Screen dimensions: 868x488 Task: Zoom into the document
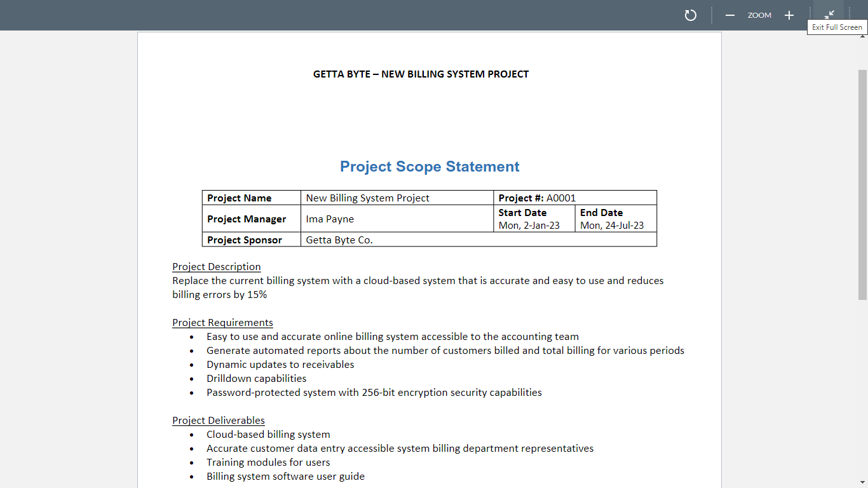coord(789,15)
